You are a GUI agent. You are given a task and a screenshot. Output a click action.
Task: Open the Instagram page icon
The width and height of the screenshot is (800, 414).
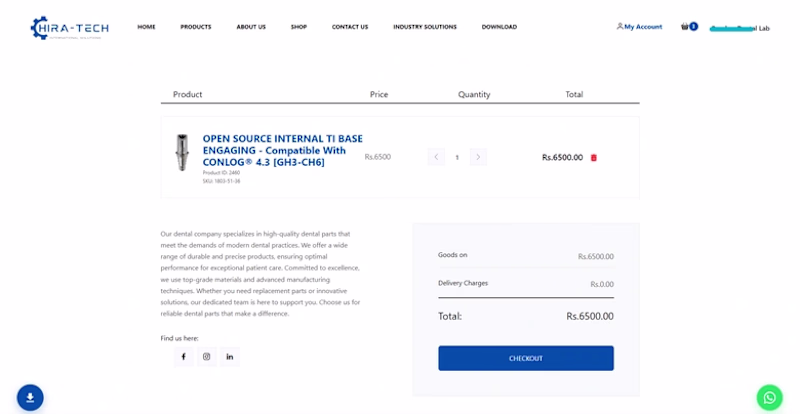click(207, 356)
